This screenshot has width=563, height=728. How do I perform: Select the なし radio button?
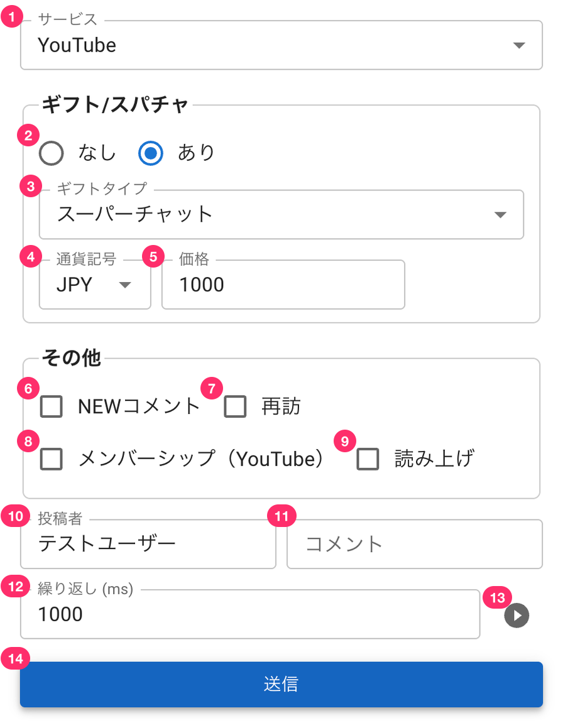tap(52, 153)
